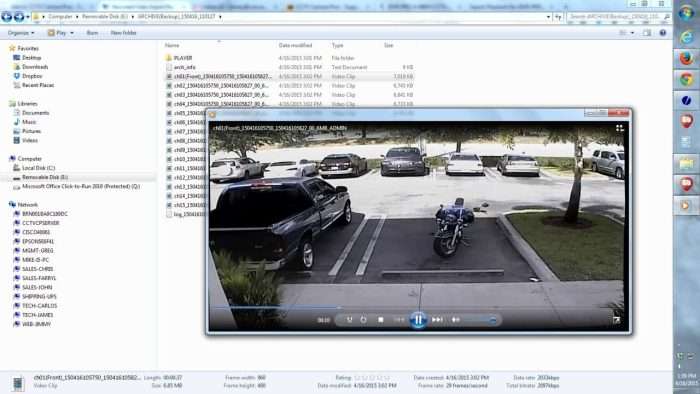The width and height of the screenshot is (700, 394).
Task: Select the ch03 video clip file
Action: pos(221,95)
